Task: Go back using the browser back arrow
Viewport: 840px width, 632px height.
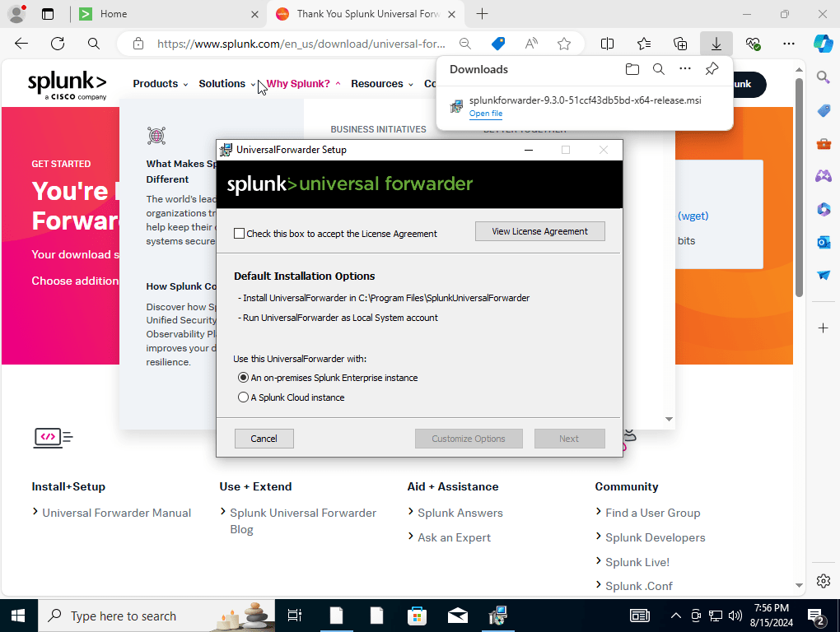Action: click(21, 44)
